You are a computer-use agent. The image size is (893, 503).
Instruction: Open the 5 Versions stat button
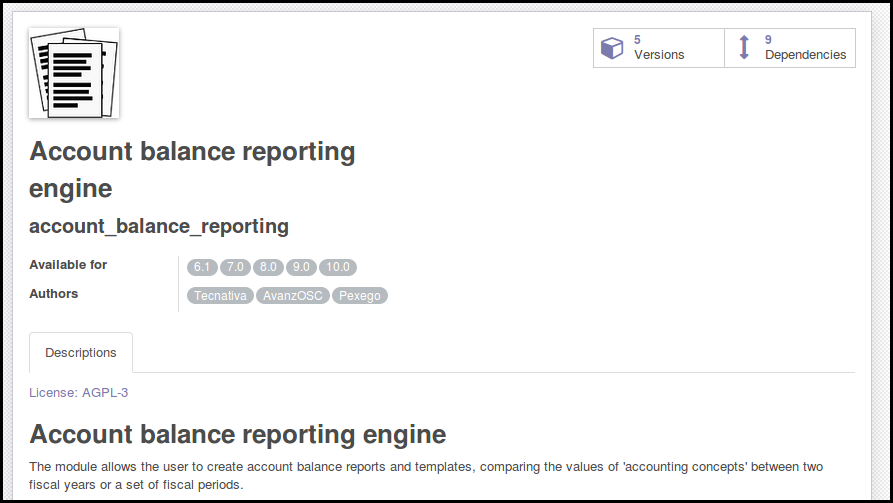[x=659, y=48]
